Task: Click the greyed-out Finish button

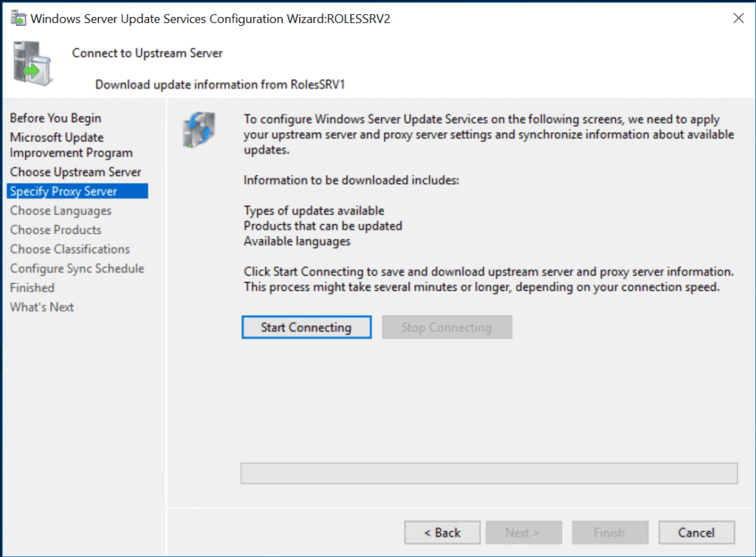Action: 610,533
